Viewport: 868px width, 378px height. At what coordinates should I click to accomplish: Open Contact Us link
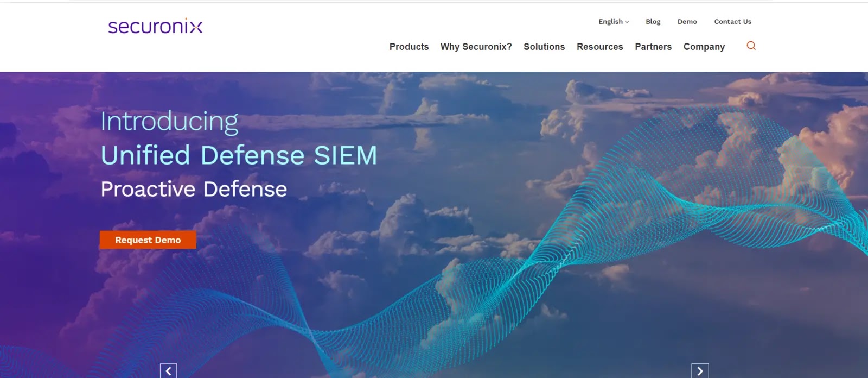(732, 22)
